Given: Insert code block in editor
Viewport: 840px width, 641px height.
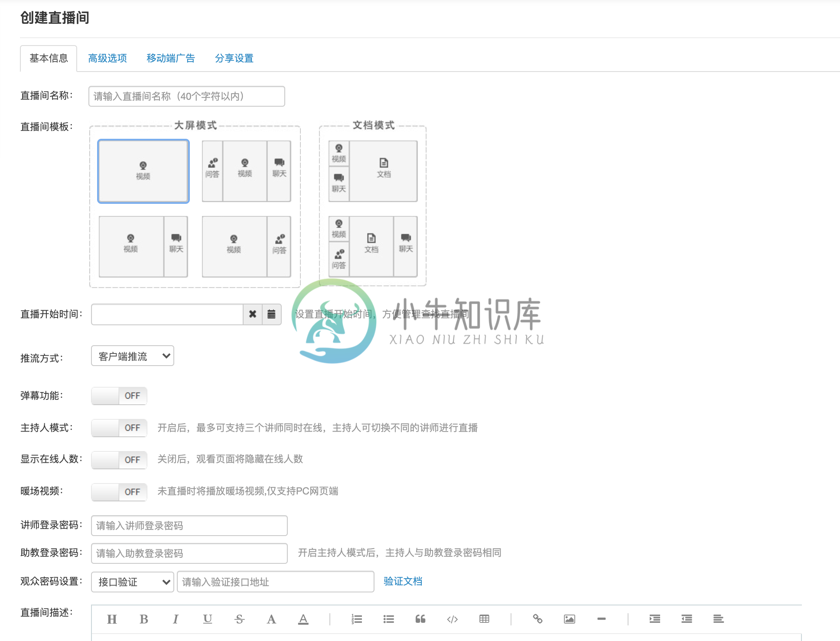Looking at the screenshot, I should pos(452,619).
